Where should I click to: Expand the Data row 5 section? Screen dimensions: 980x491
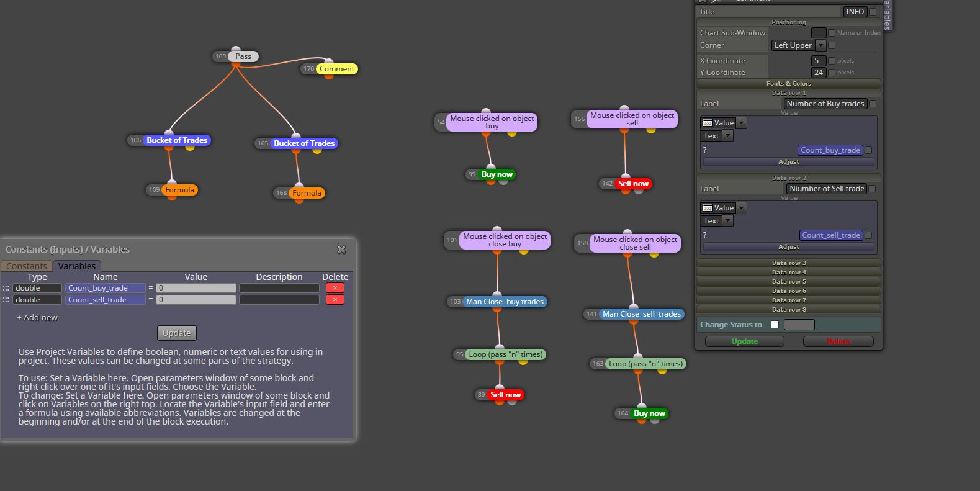(x=789, y=282)
